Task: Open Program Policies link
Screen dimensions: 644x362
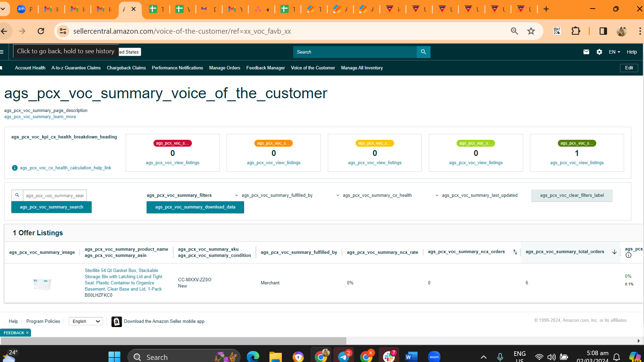Action: 43,321
